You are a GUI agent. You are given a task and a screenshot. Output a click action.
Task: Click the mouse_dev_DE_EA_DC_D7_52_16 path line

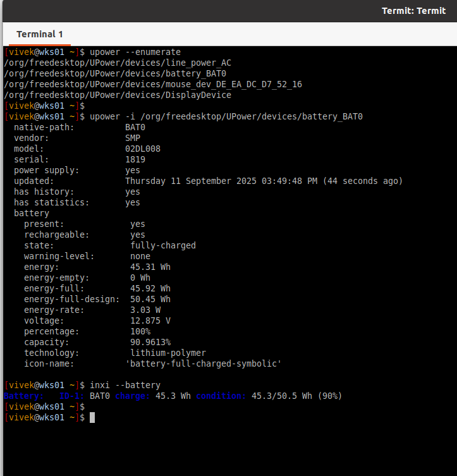153,85
